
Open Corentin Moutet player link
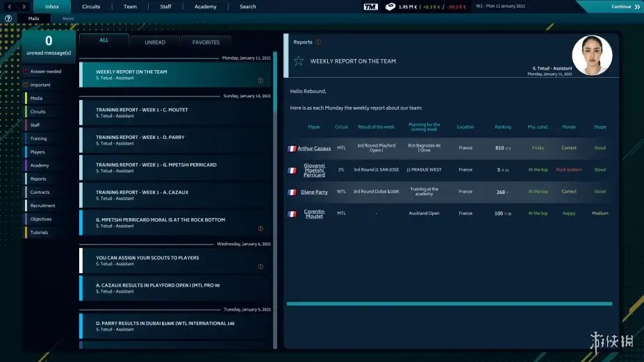point(314,214)
